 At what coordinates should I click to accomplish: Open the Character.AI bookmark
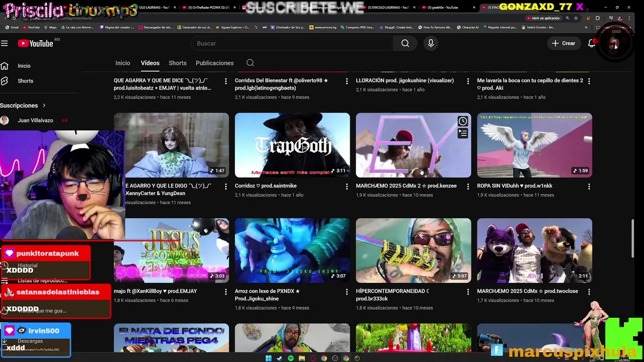tap(467, 27)
